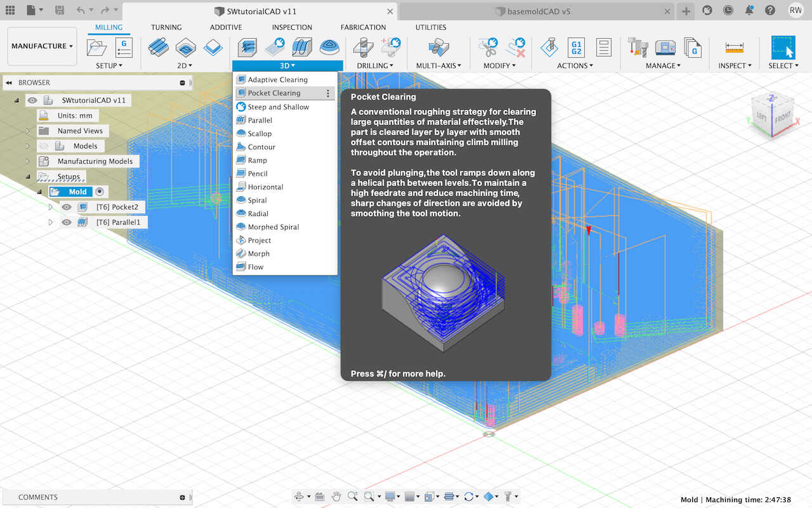Collapse the BROWSER panel with its minus button

[x=182, y=83]
